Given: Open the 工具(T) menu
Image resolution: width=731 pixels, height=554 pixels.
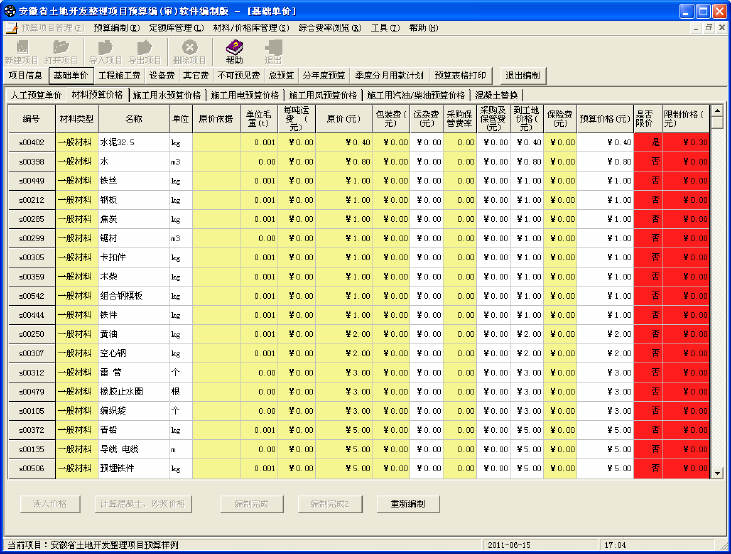Looking at the screenshot, I should point(385,28).
